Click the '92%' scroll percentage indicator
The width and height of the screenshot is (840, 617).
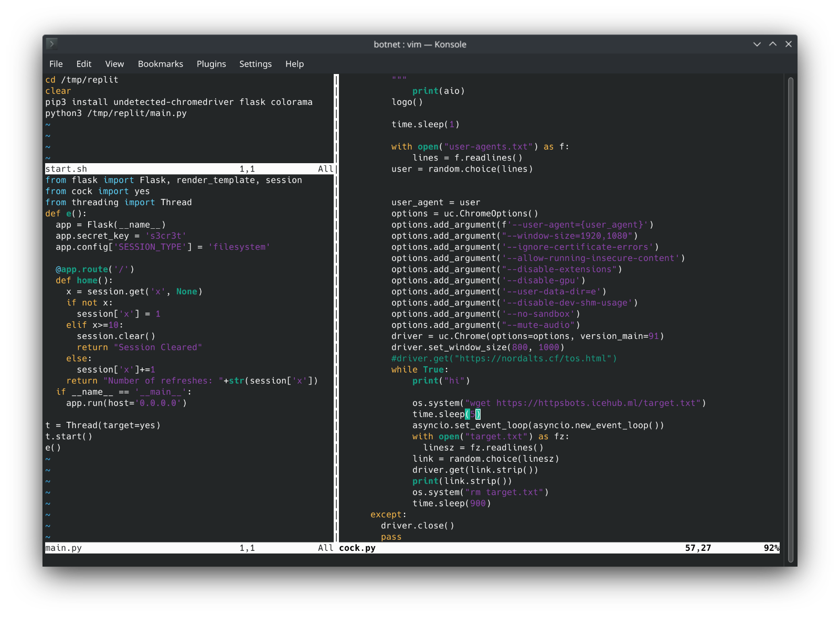coord(772,548)
